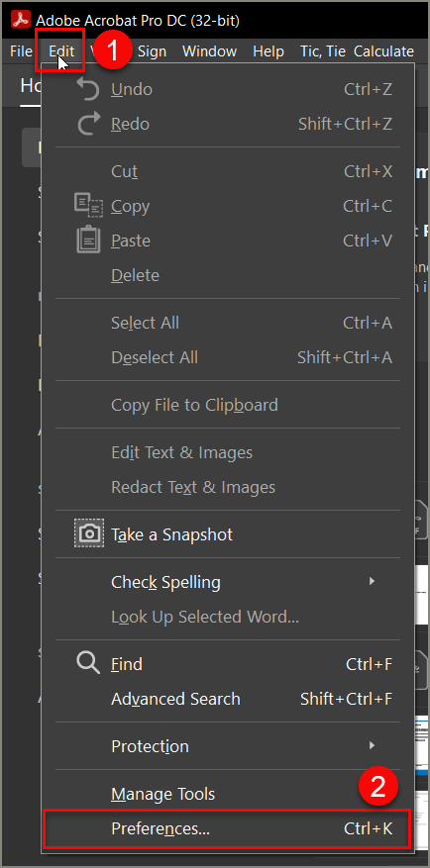Open the Window menu
Image resolution: width=430 pixels, height=868 pixels.
point(209,51)
